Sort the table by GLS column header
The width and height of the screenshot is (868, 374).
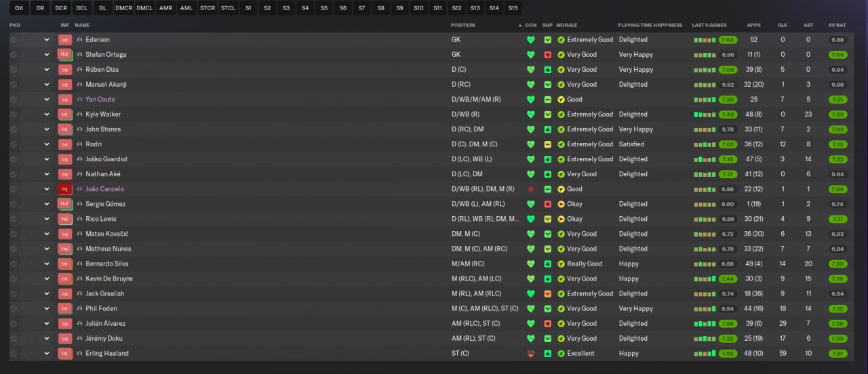click(783, 25)
